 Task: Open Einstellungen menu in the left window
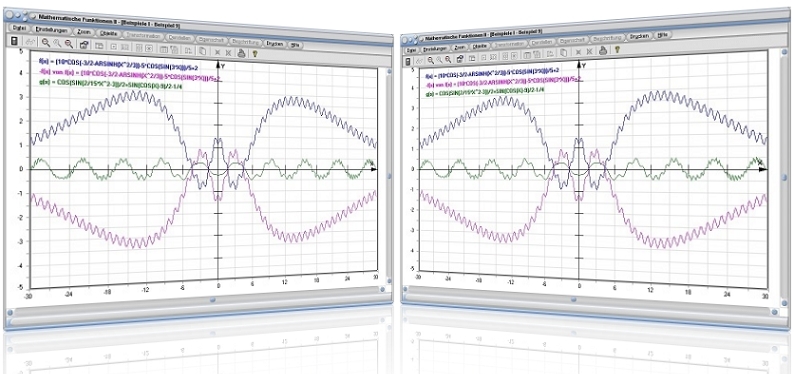(52, 30)
